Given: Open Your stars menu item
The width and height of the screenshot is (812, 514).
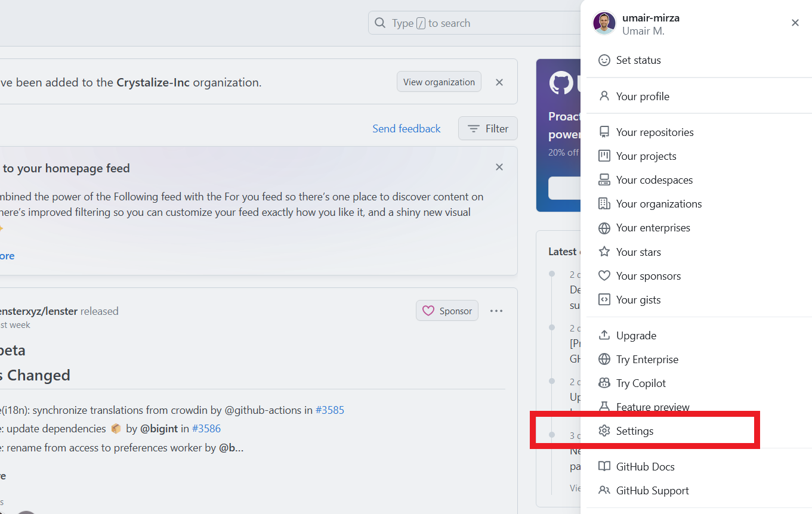Looking at the screenshot, I should [x=699, y=252].
